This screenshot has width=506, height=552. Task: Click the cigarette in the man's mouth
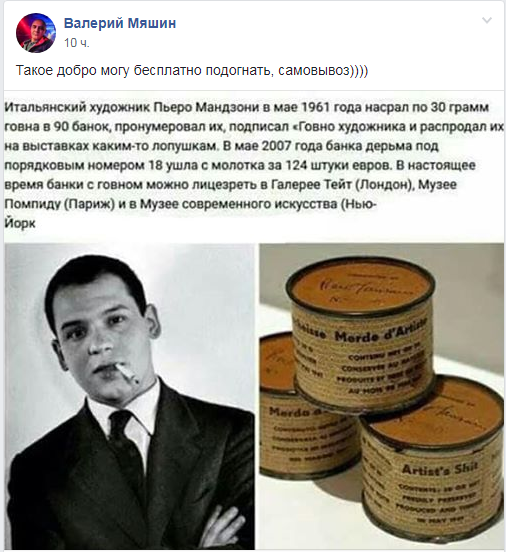[126, 373]
